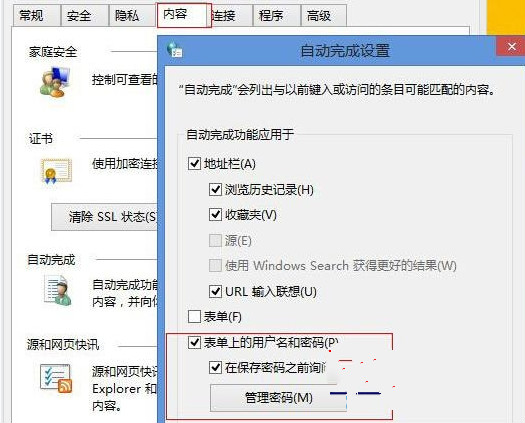Image resolution: width=525 pixels, height=423 pixels.
Task: Close the 自动完成设置 dialog
Action: click(511, 47)
